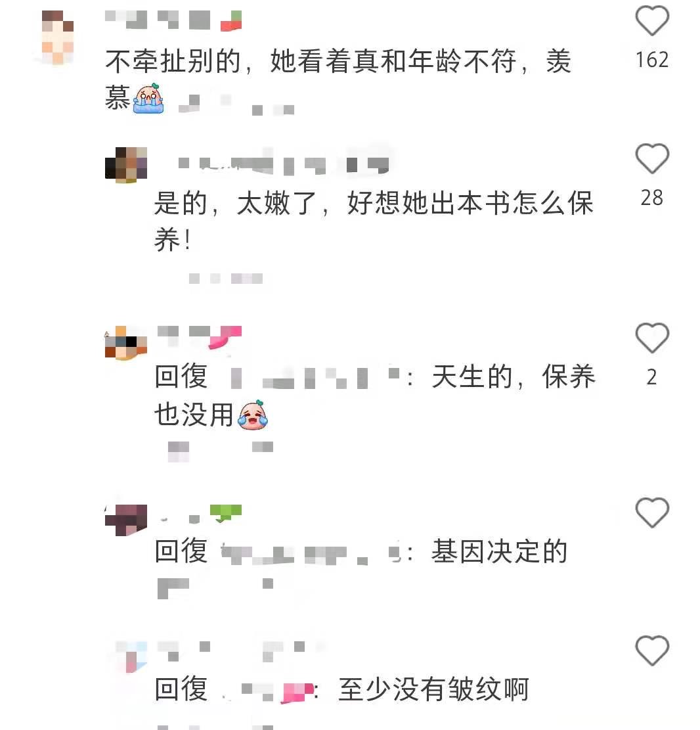Open the replied-to username before 至少没有皱纹啊
Viewport: 700px width, 730px height.
tap(268, 691)
